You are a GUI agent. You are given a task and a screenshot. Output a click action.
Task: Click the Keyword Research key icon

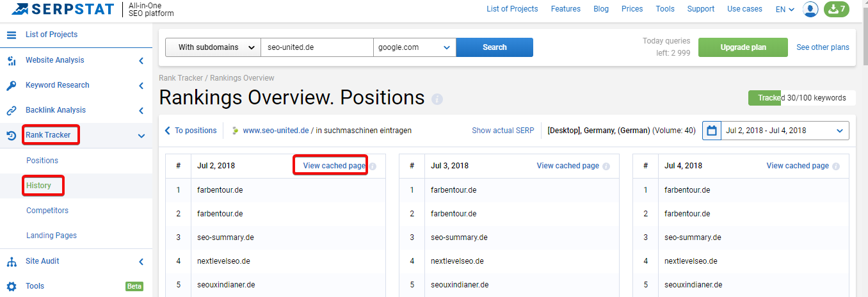click(x=12, y=85)
